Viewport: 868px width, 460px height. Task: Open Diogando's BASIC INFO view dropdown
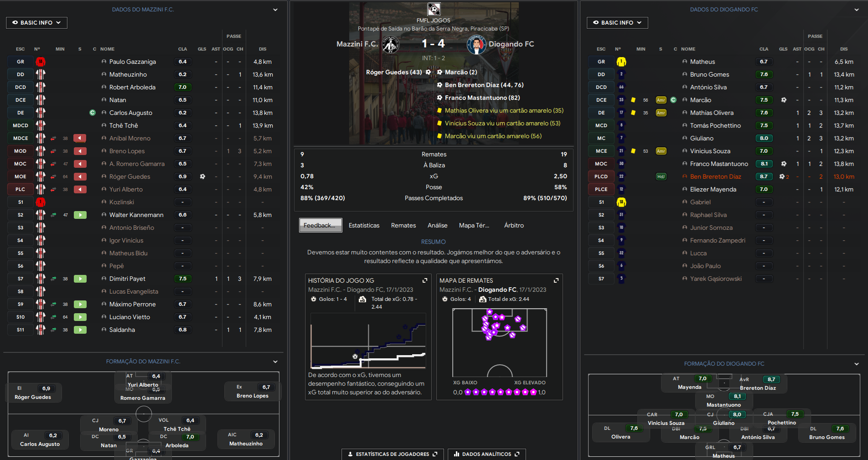[617, 23]
